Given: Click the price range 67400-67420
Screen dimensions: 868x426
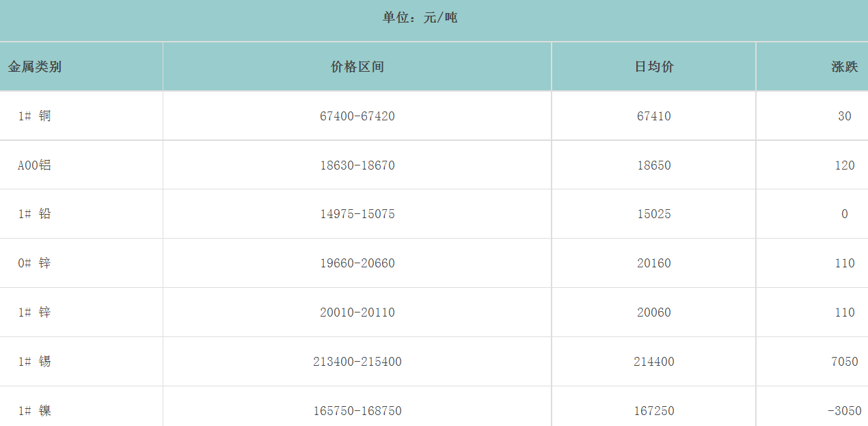Looking at the screenshot, I should point(357,116).
